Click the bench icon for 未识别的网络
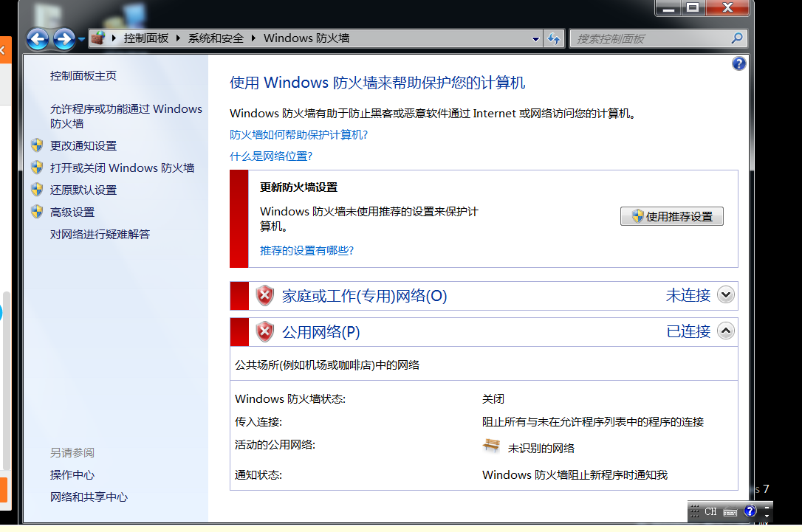 (x=492, y=446)
